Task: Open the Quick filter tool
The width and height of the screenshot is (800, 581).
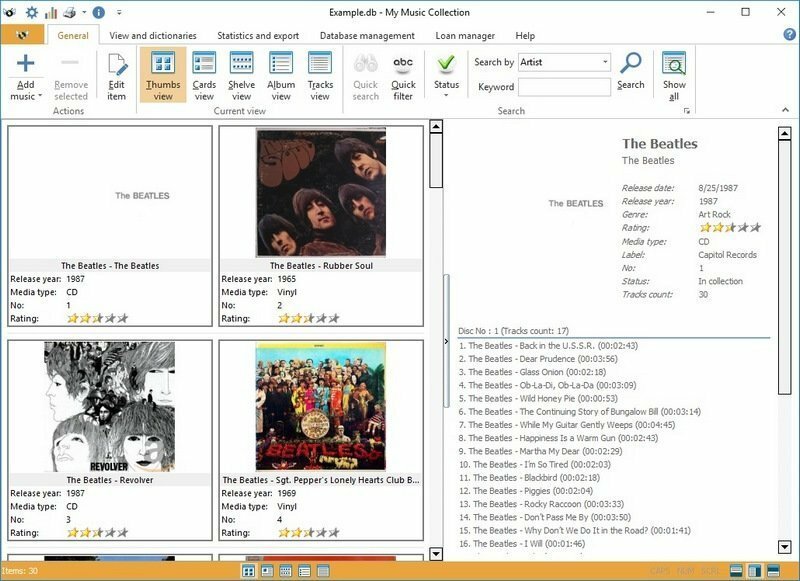Action: 403,75
